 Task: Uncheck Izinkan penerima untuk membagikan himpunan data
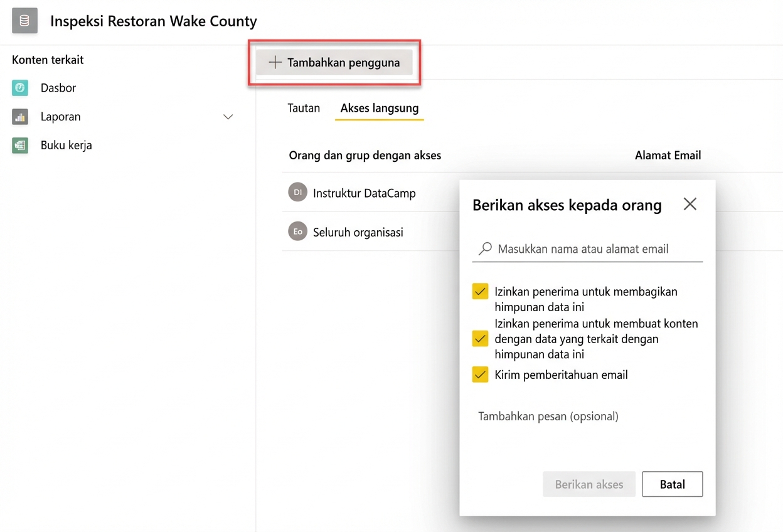point(480,291)
